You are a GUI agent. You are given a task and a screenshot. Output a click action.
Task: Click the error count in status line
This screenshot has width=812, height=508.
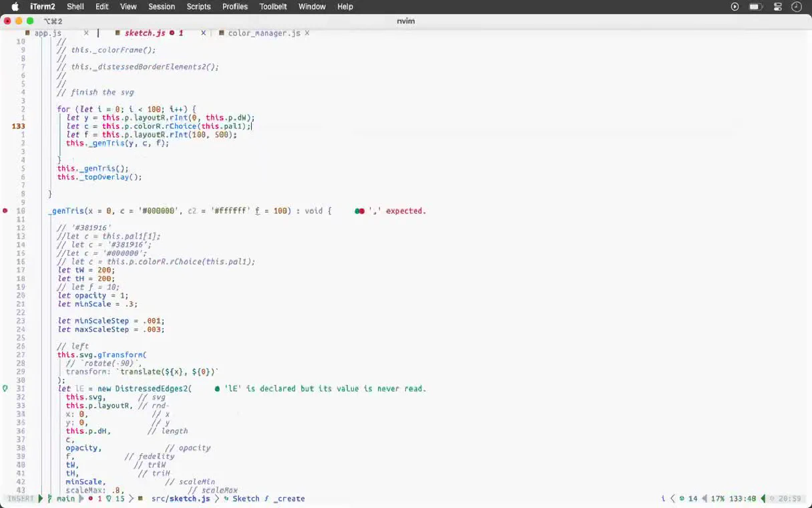tap(95, 499)
